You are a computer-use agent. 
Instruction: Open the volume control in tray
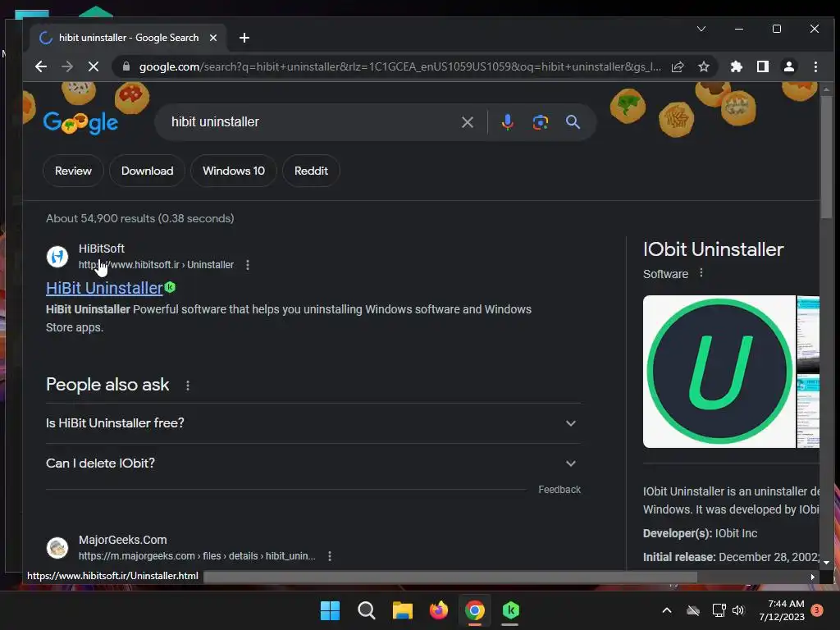click(739, 610)
